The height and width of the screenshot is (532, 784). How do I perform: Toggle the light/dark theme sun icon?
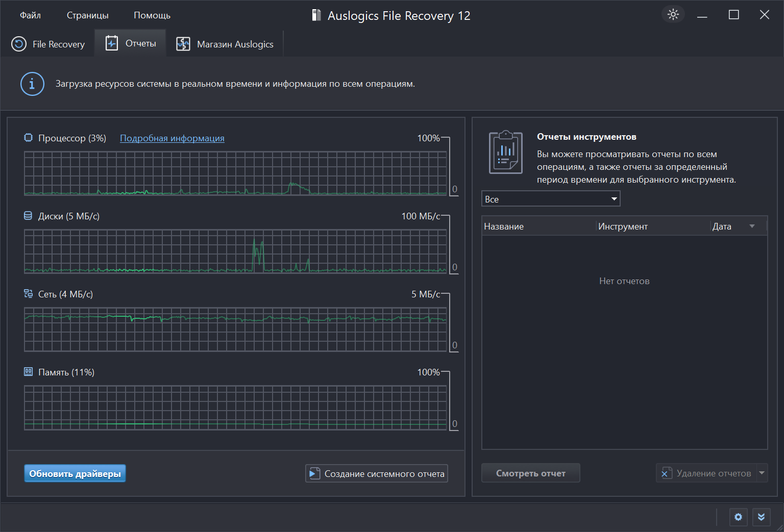pyautogui.click(x=673, y=15)
